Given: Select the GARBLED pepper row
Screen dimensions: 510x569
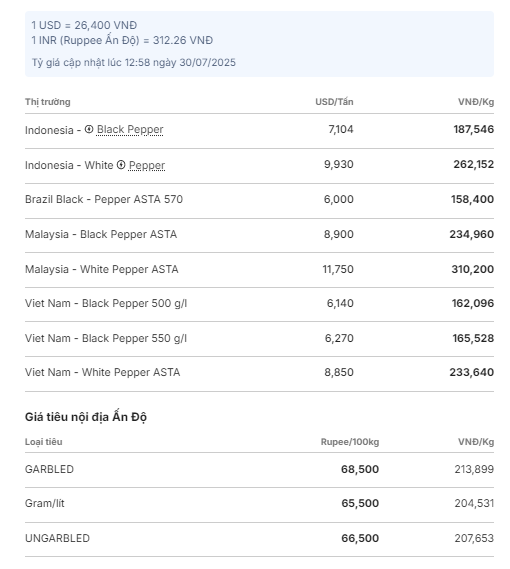Looking at the screenshot, I should [x=259, y=470].
